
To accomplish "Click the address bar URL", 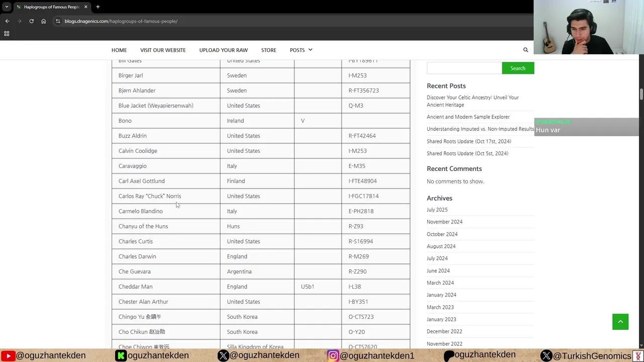I will click(x=121, y=21).
